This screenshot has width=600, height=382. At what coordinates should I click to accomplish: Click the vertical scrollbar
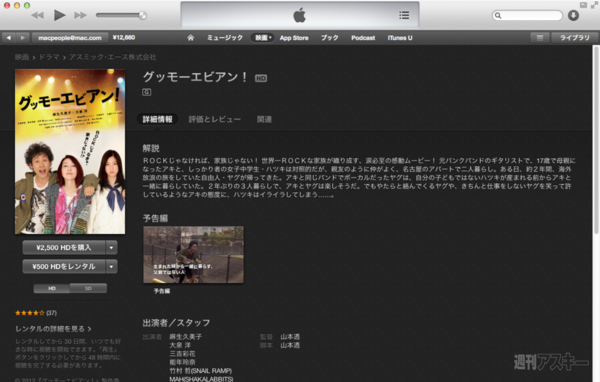click(596, 140)
